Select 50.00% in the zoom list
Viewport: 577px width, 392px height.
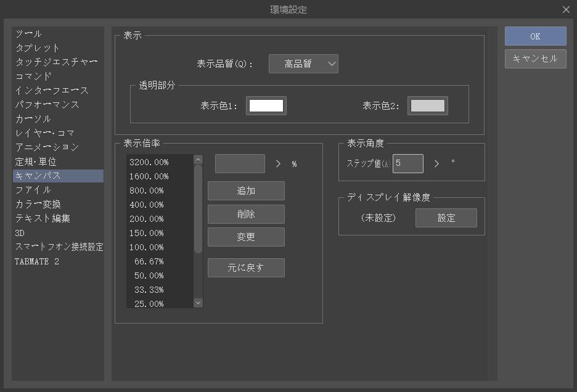[160, 276]
